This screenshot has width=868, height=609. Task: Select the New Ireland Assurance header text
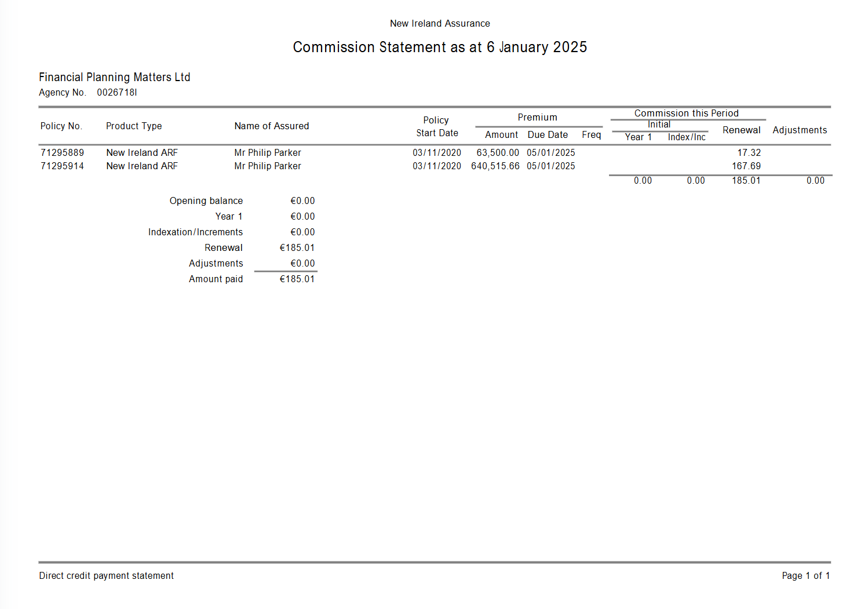440,23
